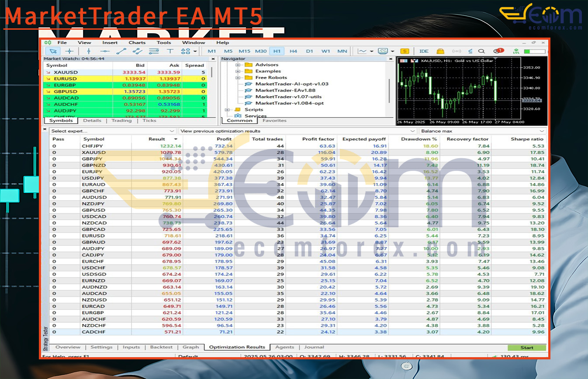Open the chart type dropdown arrow
The height and width of the screenshot is (379, 588).
[x=372, y=51]
